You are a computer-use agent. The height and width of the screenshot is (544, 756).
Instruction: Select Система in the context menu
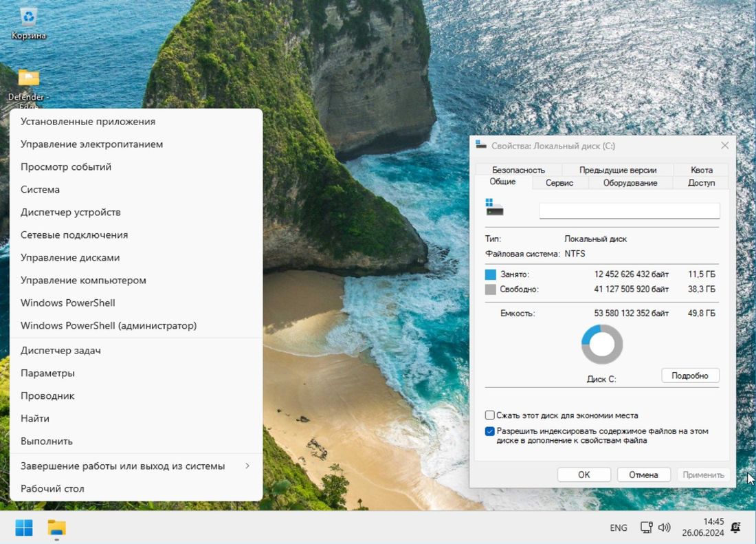coord(136,190)
